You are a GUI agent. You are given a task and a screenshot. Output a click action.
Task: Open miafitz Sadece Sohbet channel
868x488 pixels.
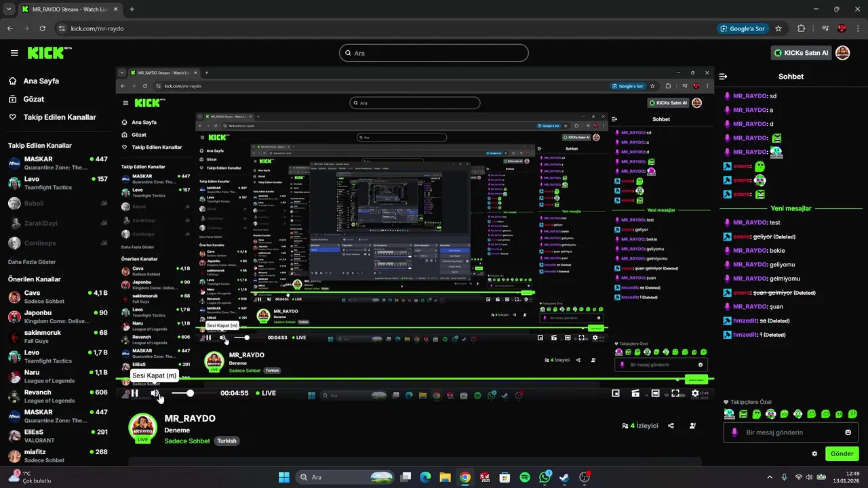click(58, 455)
